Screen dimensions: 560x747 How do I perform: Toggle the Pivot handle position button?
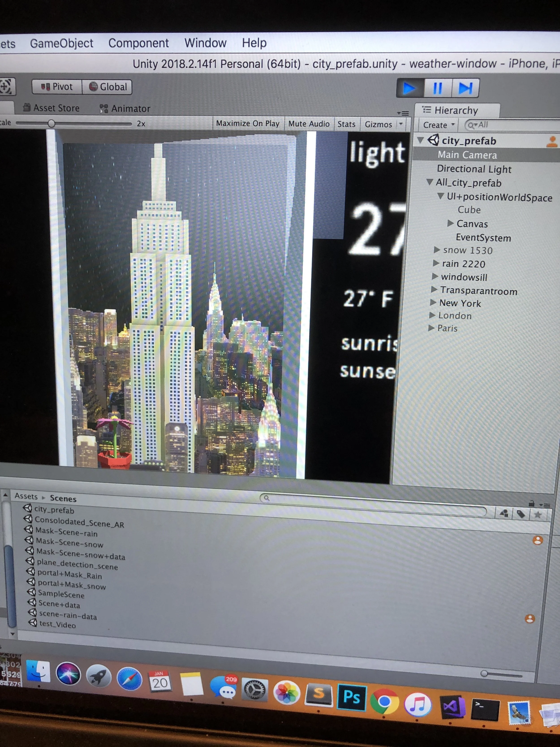[57, 87]
